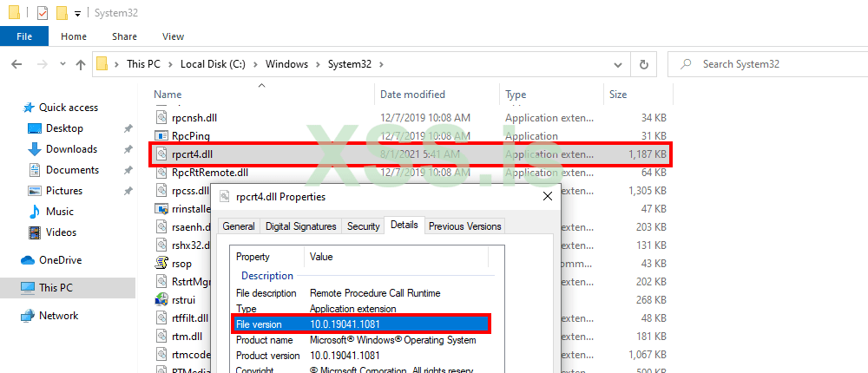Click the Search System32 box
Viewport: 868px width, 373px height.
[767, 64]
